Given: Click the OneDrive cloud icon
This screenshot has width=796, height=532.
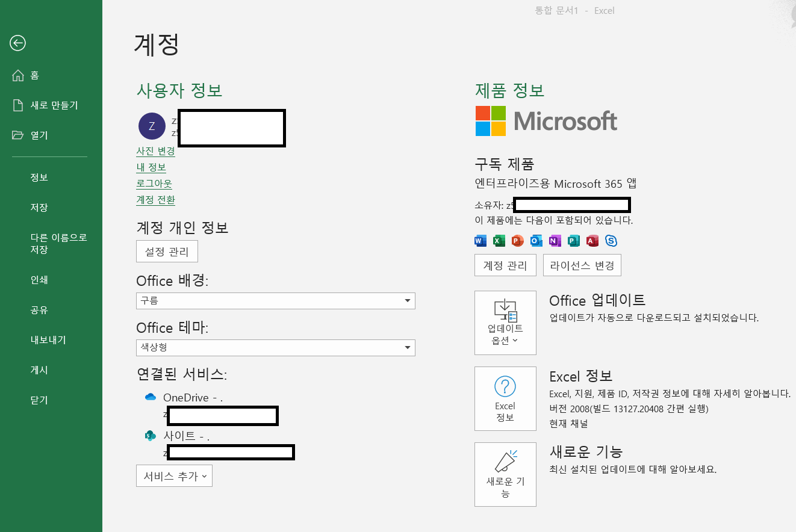Looking at the screenshot, I should (x=151, y=397).
